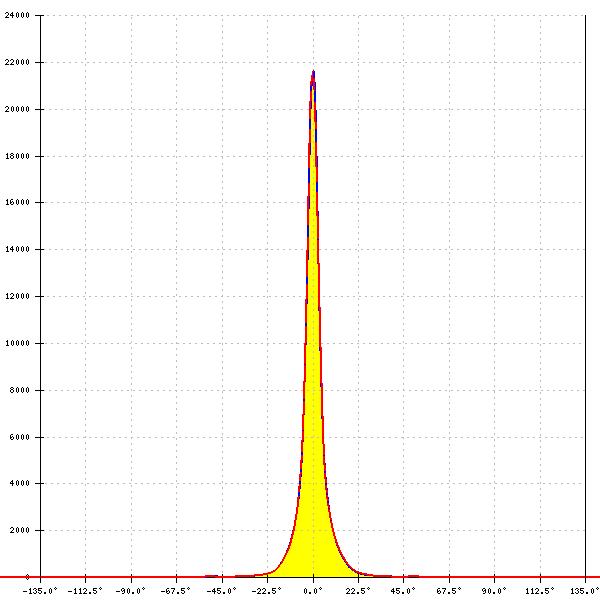
Task: Click the -135.0° x-axis label
Action: click(40, 591)
